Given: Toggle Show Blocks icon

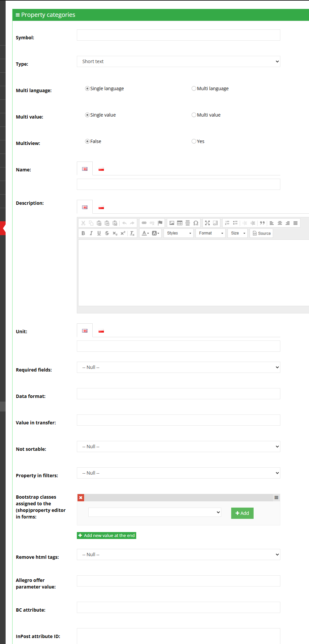Looking at the screenshot, I should click(x=215, y=223).
